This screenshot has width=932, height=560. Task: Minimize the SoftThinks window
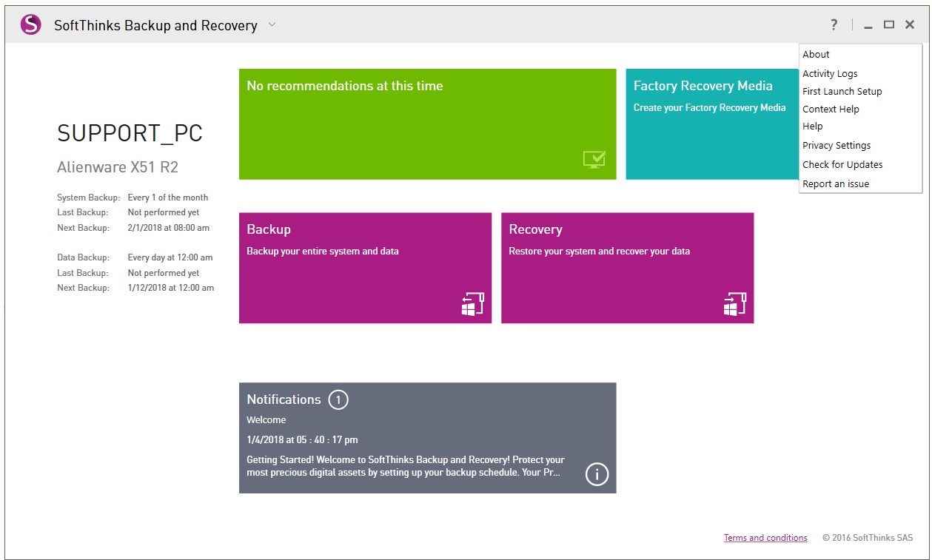[868, 26]
